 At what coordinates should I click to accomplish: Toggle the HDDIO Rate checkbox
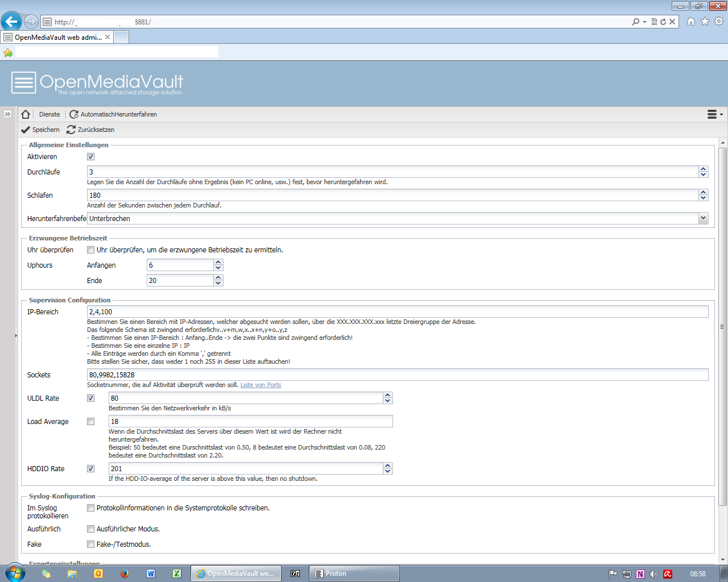(90, 469)
